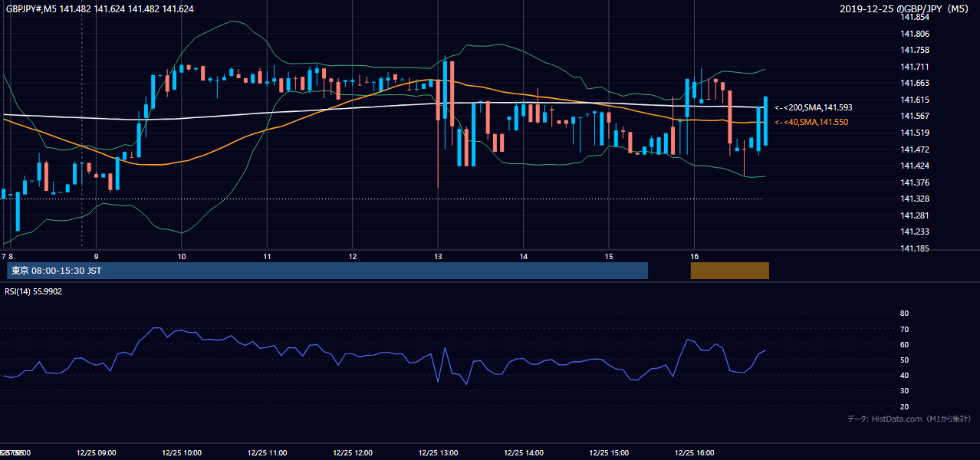The image size is (980, 460).
Task: Click the RSI scale value 60
Action: coord(904,344)
